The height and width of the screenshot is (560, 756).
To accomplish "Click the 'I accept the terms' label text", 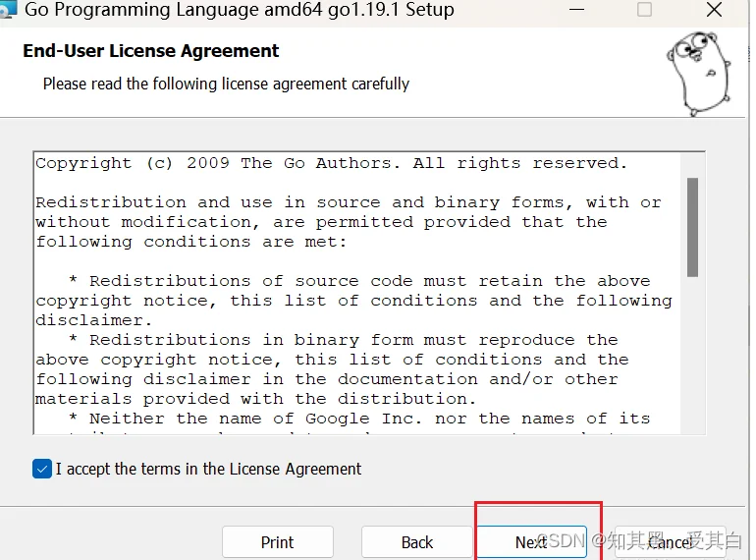I will click(208, 469).
